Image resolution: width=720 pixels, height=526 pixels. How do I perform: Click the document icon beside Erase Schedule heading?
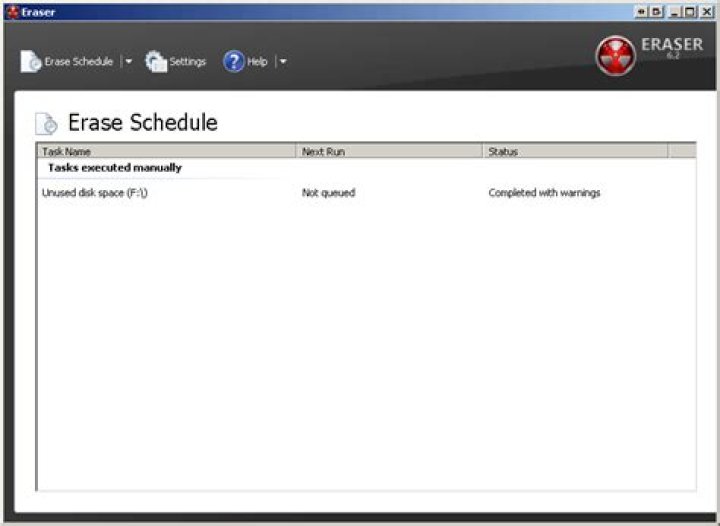pyautogui.click(x=46, y=123)
